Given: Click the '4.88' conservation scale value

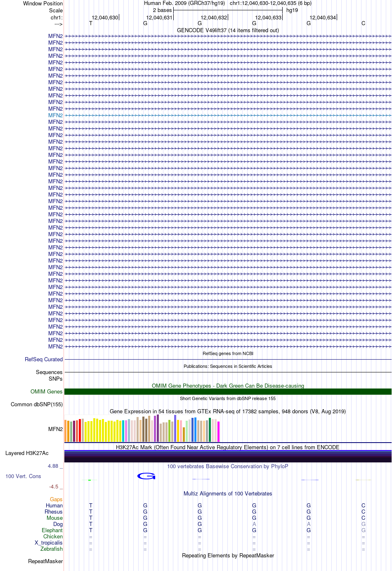Looking at the screenshot, I should coord(53,466).
